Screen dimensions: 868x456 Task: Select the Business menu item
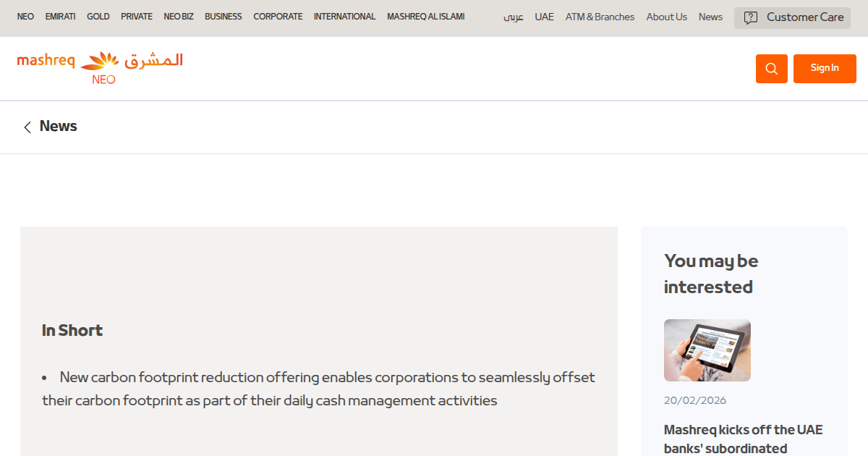click(223, 17)
